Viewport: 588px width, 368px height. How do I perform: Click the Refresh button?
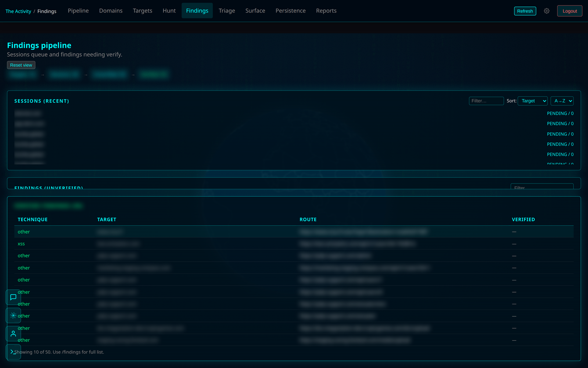click(x=525, y=11)
